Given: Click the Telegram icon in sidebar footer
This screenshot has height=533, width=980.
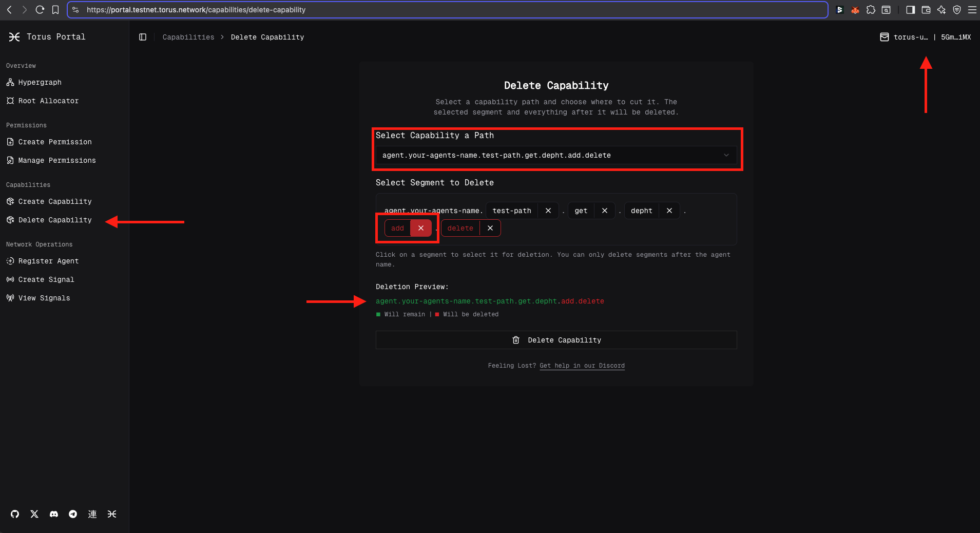Looking at the screenshot, I should click(73, 514).
